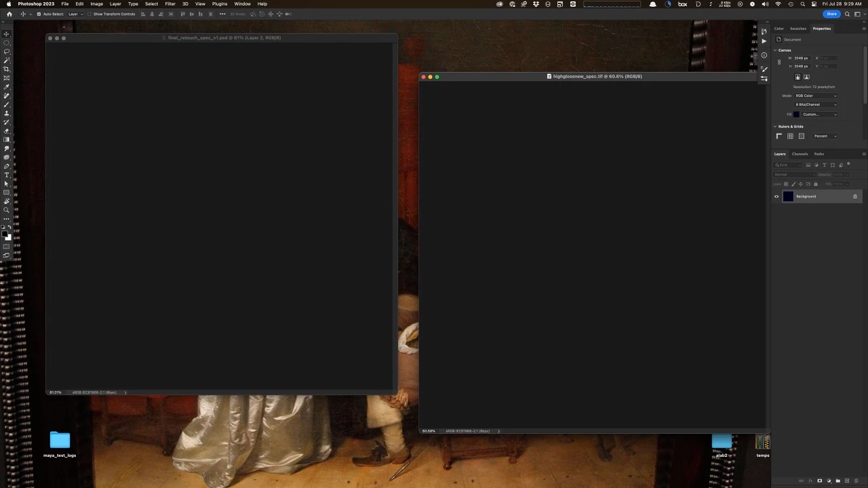The height and width of the screenshot is (488, 868).
Task: Edit the canvas width W field
Action: 801,58
